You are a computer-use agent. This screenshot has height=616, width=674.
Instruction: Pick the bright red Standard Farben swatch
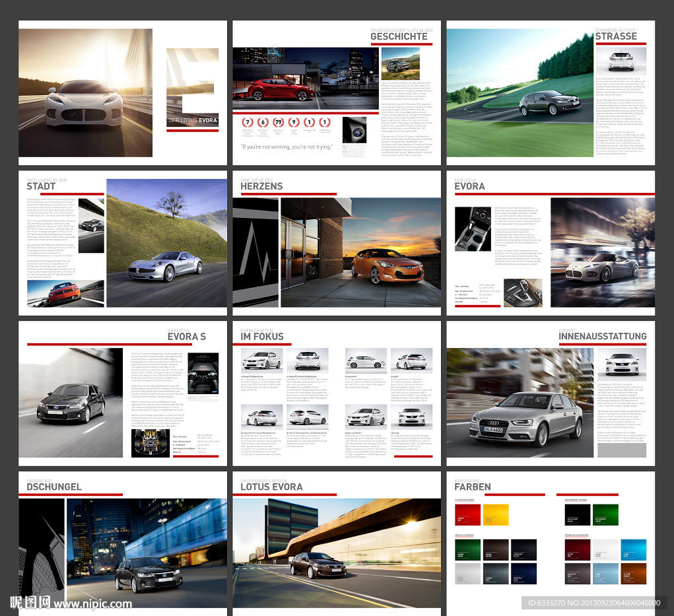tap(467, 514)
